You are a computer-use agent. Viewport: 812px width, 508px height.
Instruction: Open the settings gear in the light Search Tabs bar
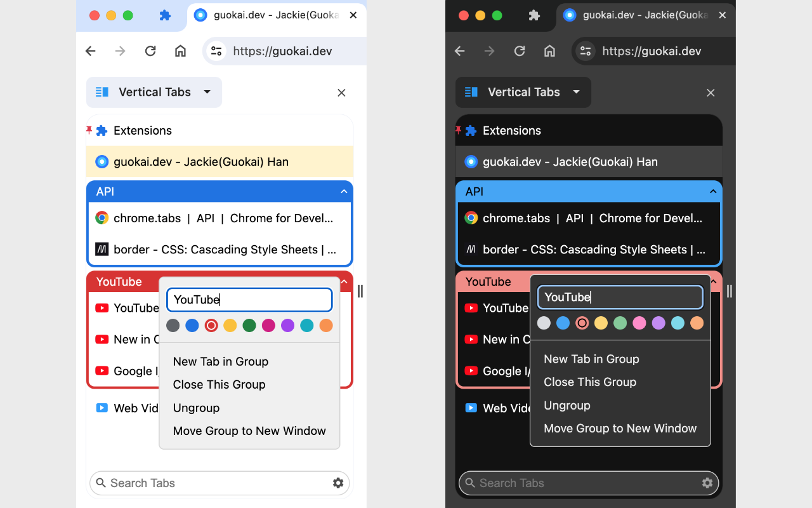click(338, 483)
